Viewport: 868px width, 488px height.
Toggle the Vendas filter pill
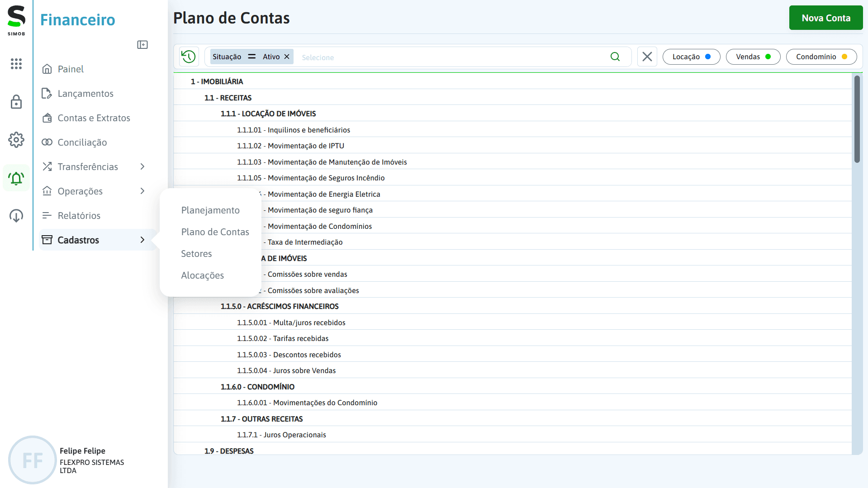point(753,57)
